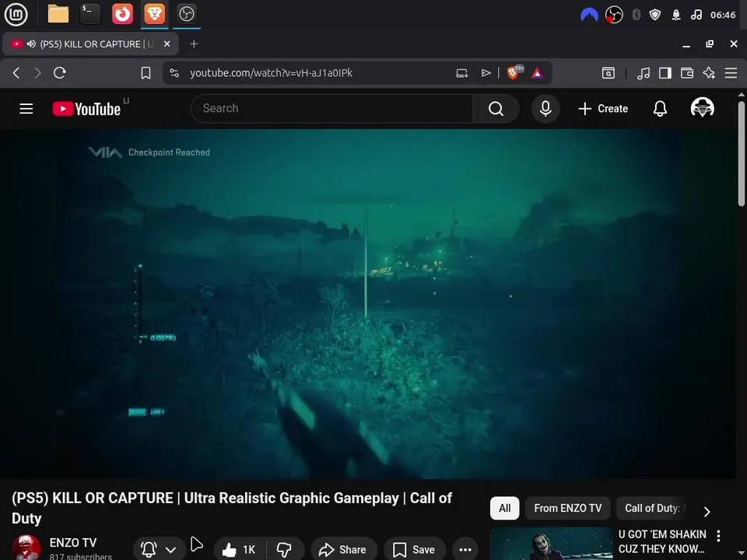Viewport: 747px width, 560px height.
Task: Reload the YouTube page
Action: tap(60, 73)
